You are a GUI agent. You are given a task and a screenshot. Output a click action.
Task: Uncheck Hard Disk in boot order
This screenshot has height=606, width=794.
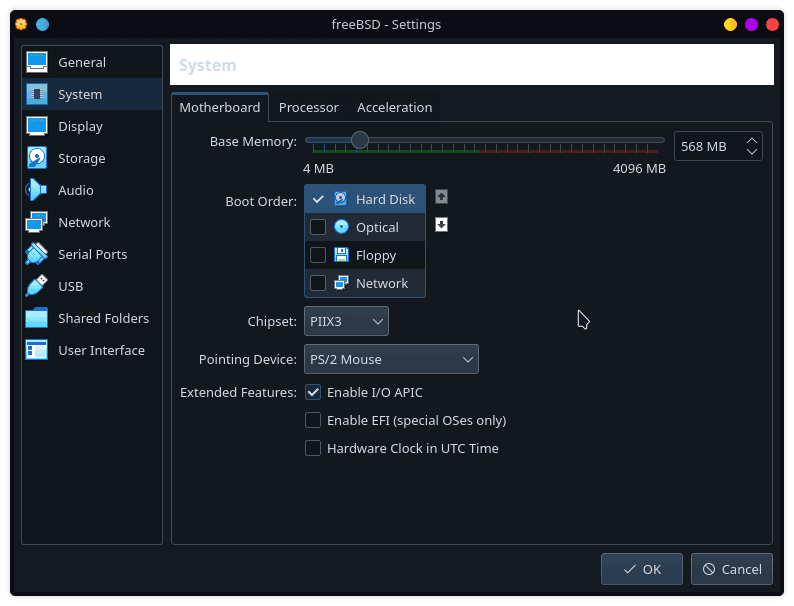tap(318, 199)
